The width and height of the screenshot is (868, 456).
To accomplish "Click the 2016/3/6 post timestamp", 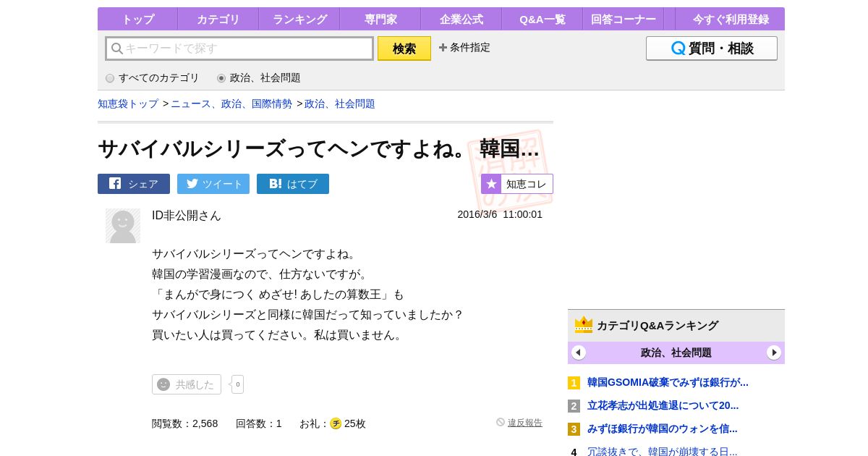I will 500,214.
